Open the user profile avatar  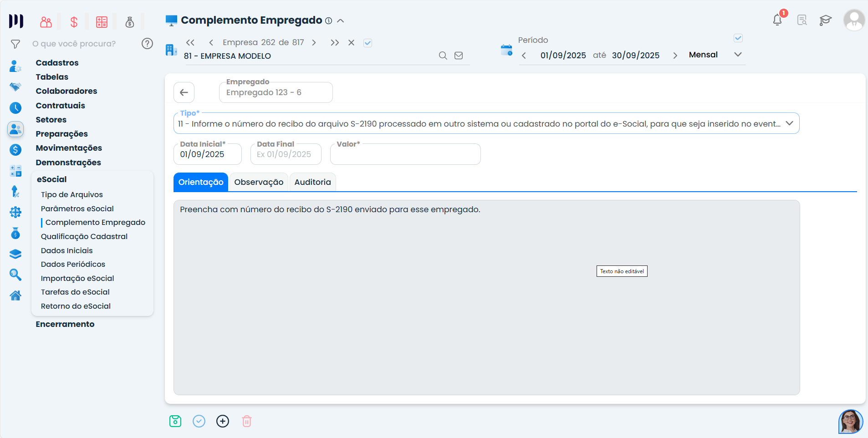854,20
